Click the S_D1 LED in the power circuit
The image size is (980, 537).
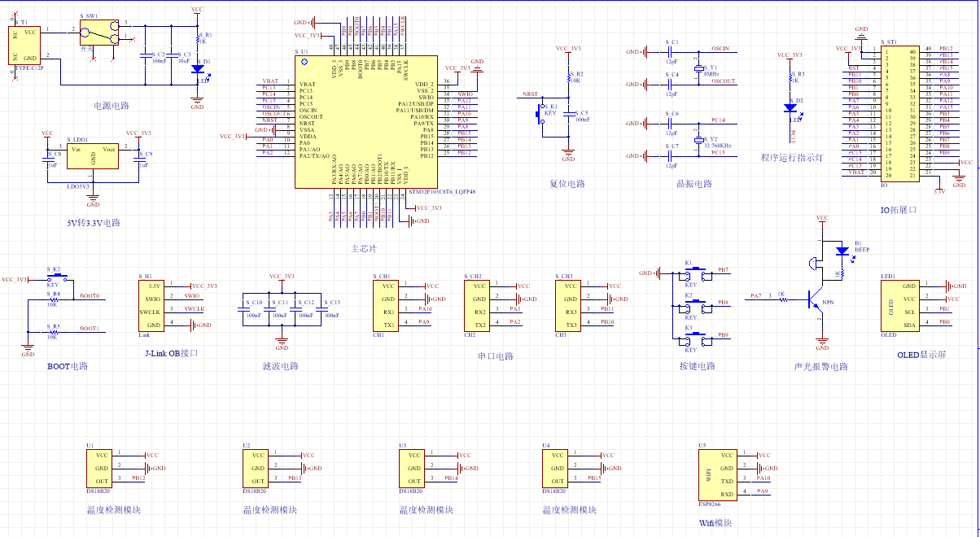pyautogui.click(x=197, y=69)
